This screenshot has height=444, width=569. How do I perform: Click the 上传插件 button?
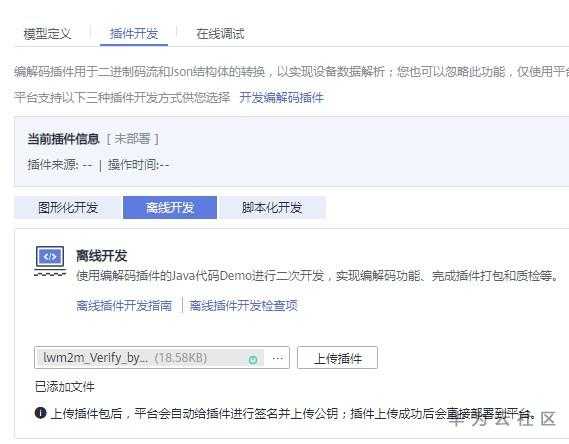[x=337, y=358]
